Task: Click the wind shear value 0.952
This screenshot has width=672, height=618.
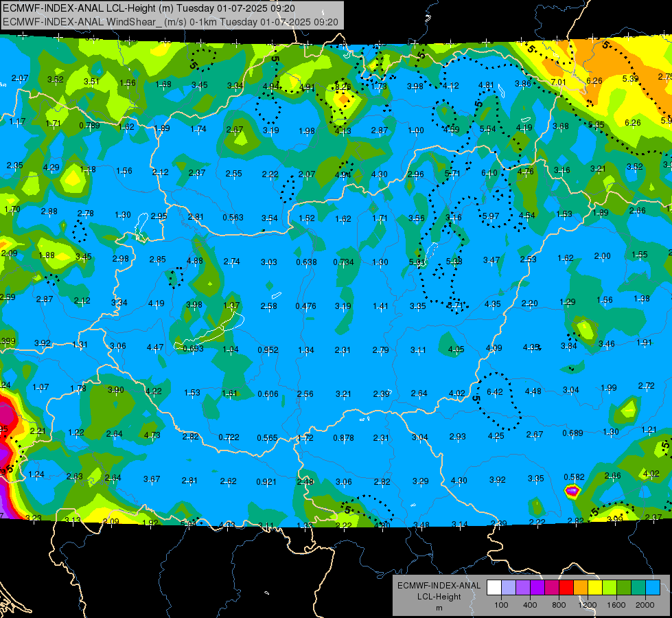Action: [x=268, y=350]
